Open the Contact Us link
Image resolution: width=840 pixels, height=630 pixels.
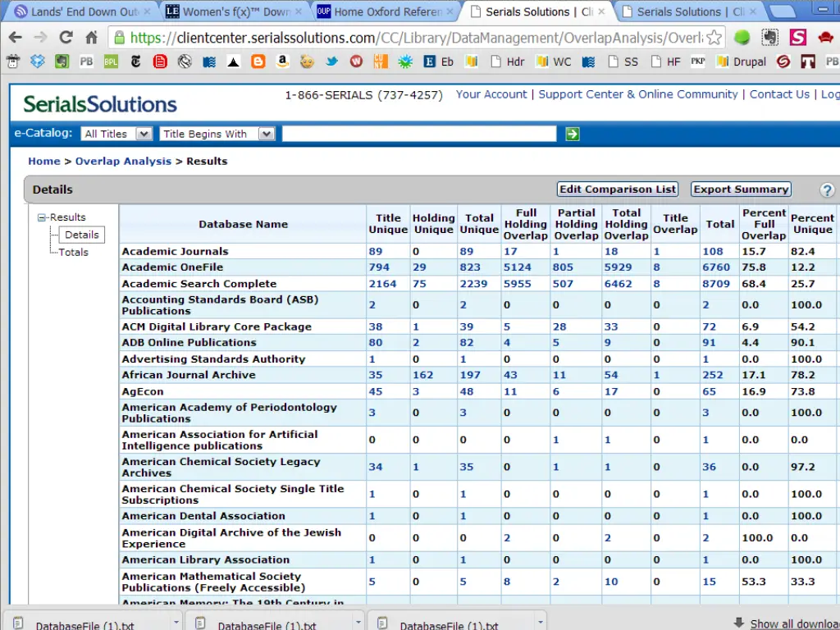coord(779,94)
